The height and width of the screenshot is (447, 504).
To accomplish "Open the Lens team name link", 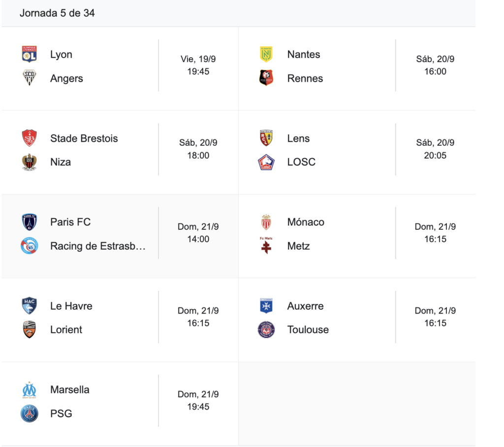I will (298, 138).
